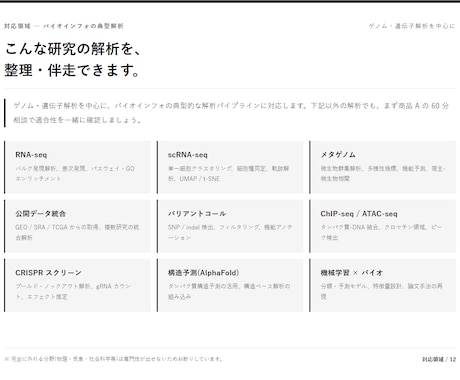Screen dimensions: 460x380
Task: Click the scRNA-seq description mentioning UMAP / t-SNE
Action: pos(228,174)
